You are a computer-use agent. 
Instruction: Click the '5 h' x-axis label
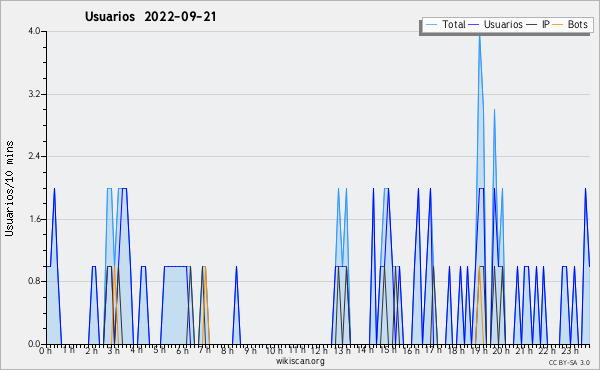click(159, 350)
